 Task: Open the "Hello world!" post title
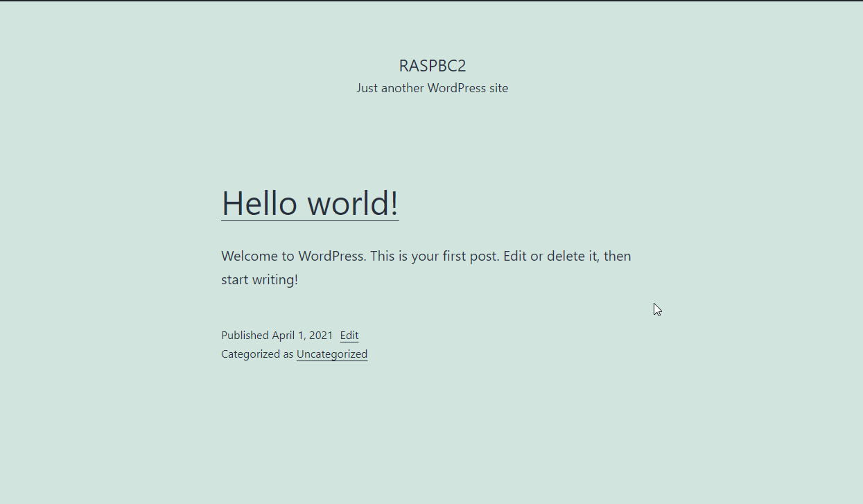coord(310,203)
